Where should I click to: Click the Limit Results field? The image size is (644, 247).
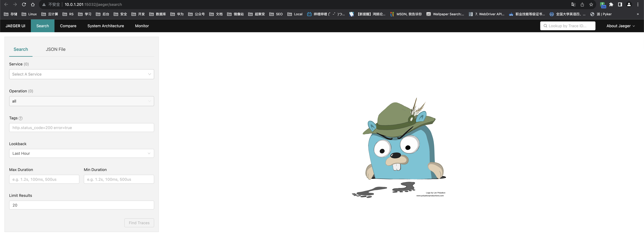point(81,205)
